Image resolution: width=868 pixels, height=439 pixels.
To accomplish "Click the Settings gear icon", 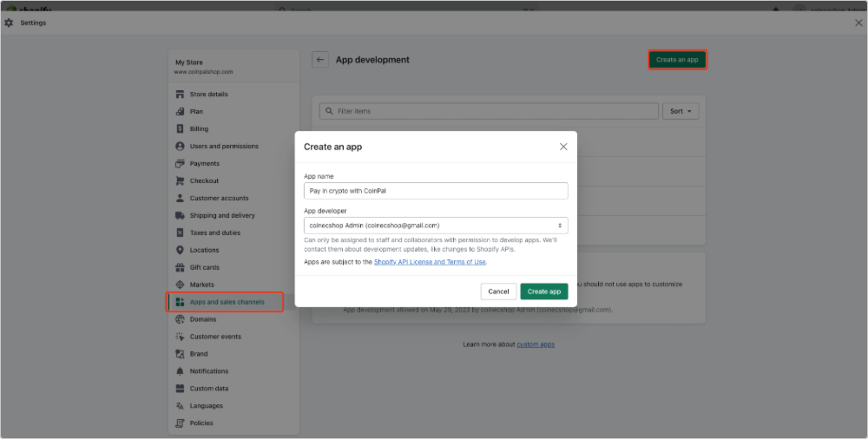I will pyautogui.click(x=9, y=23).
